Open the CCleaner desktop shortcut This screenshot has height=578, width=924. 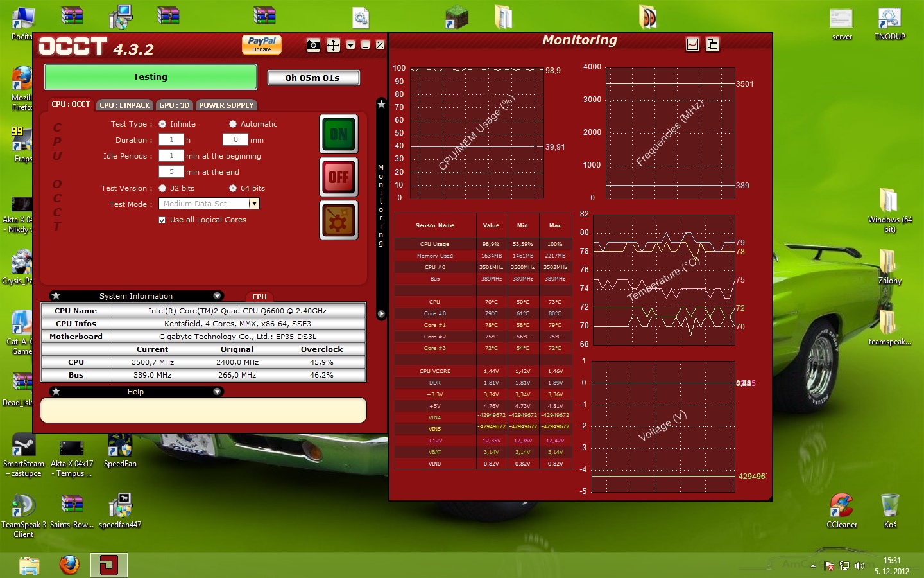tap(842, 511)
